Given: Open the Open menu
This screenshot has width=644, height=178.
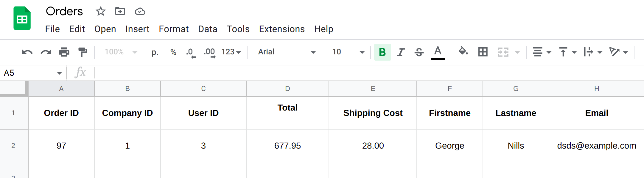Looking at the screenshot, I should pyautogui.click(x=105, y=29).
